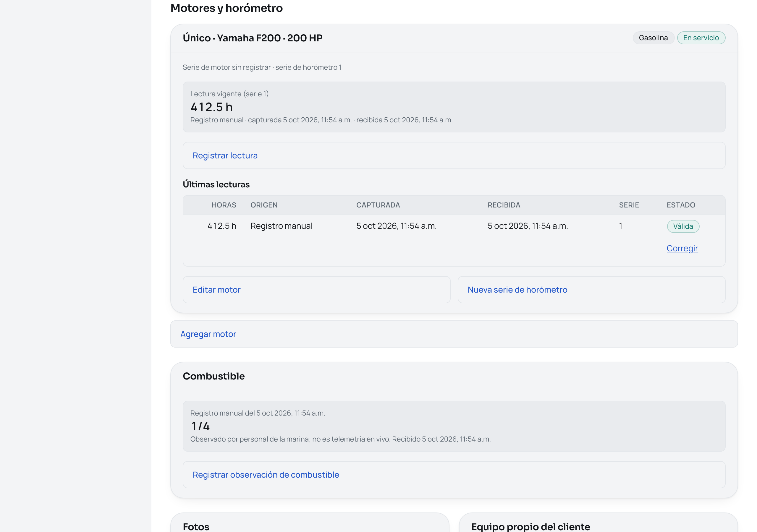Select the Válida status badge
The height and width of the screenshot is (532, 757).
683,226
